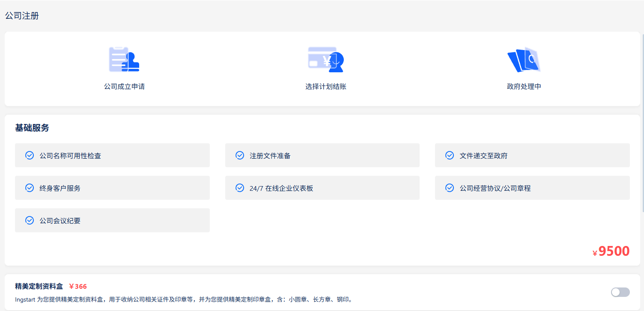Click the ¥366 add-on price

point(78,287)
